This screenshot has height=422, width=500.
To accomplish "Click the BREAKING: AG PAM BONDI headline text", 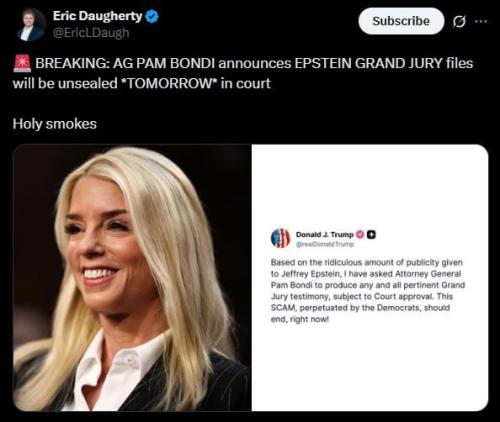I will [254, 63].
